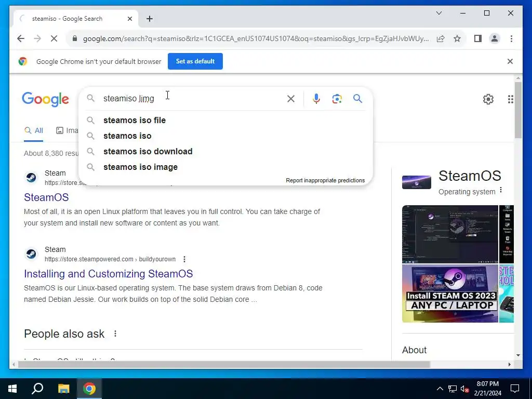Close the steamiso - Google Search tab

point(129,19)
